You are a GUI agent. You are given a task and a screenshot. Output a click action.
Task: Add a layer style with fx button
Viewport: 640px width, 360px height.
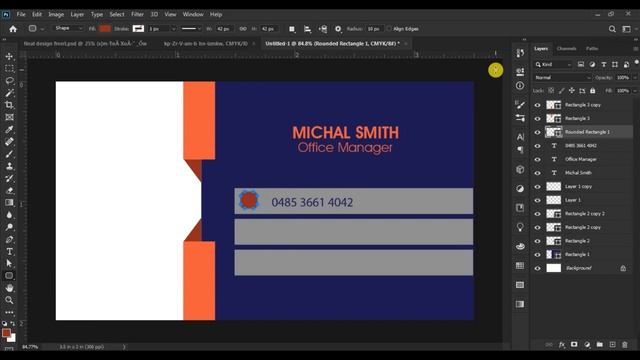click(562, 345)
